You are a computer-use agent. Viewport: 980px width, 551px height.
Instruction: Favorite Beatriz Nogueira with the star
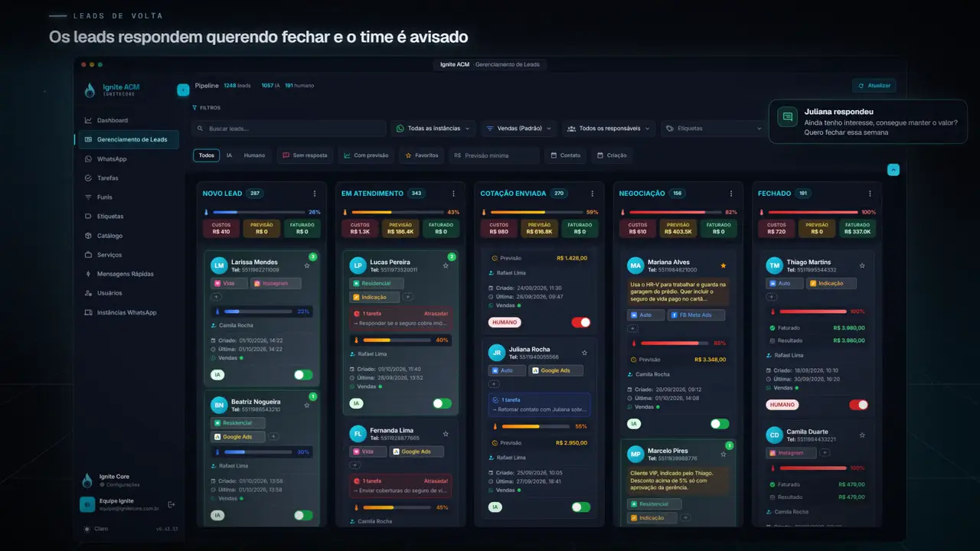[x=307, y=405]
